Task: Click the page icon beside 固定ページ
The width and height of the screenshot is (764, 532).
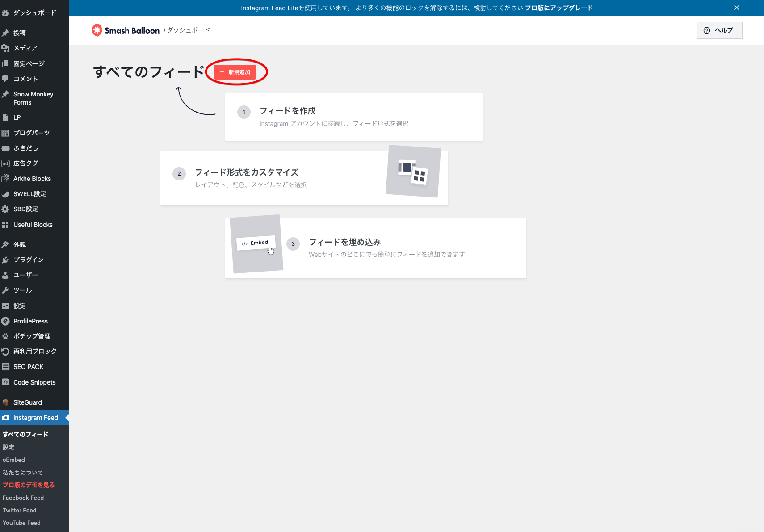Action: click(x=5, y=64)
